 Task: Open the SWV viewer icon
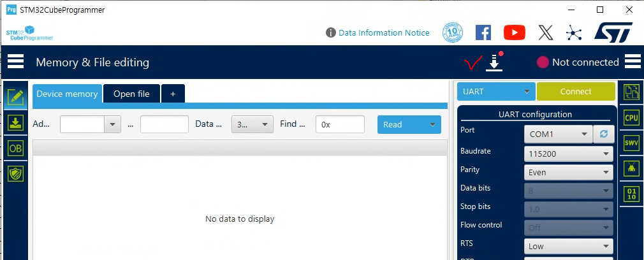631,143
